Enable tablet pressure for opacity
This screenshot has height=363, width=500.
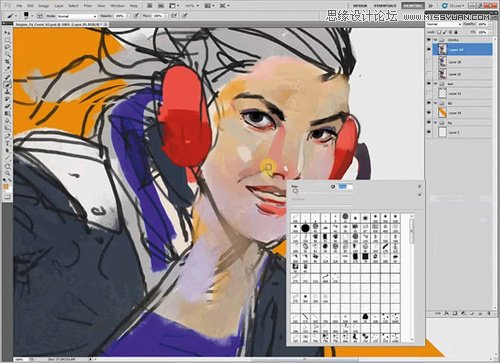point(136,16)
